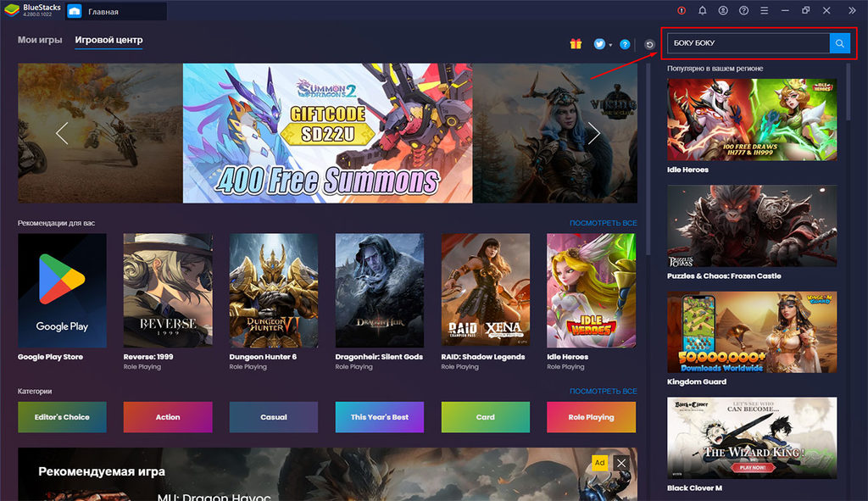Open the account profile icon
868x501 pixels.
[x=723, y=10]
